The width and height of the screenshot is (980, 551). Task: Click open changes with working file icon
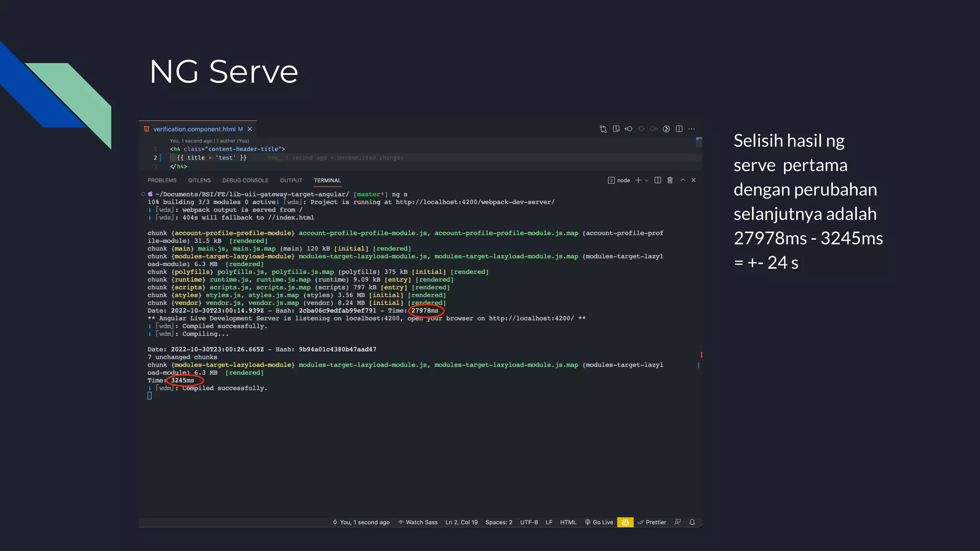click(x=616, y=129)
